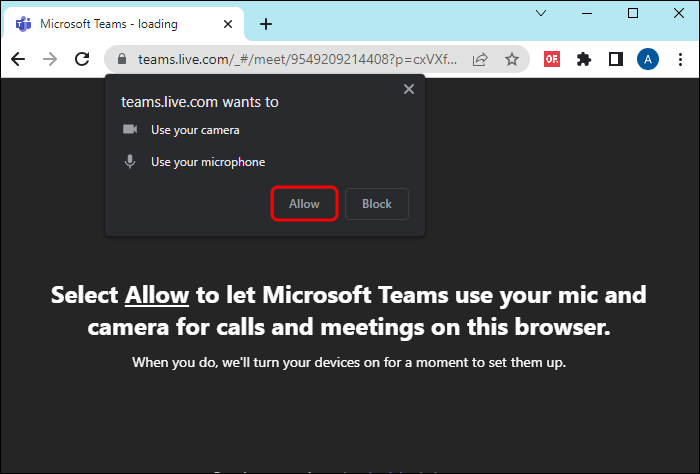Toggle the browser side panel
This screenshot has width=700, height=474.
(x=616, y=59)
